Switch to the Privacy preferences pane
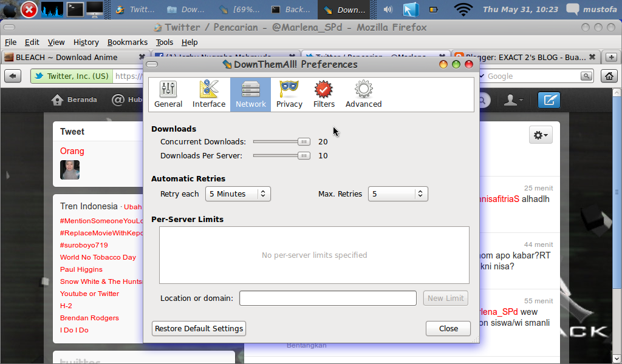Image resolution: width=622 pixels, height=364 pixels. [x=289, y=94]
